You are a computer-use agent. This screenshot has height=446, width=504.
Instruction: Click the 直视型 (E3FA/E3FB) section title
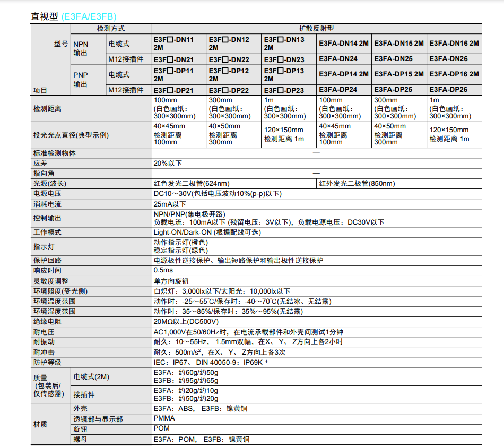(x=74, y=16)
